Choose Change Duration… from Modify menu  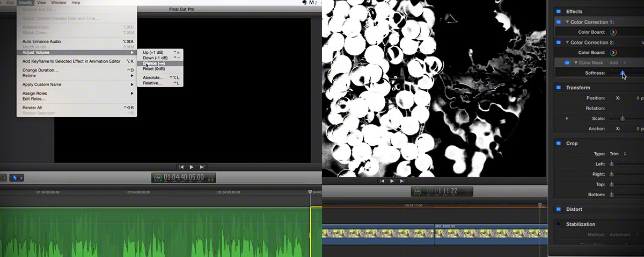pos(77,70)
